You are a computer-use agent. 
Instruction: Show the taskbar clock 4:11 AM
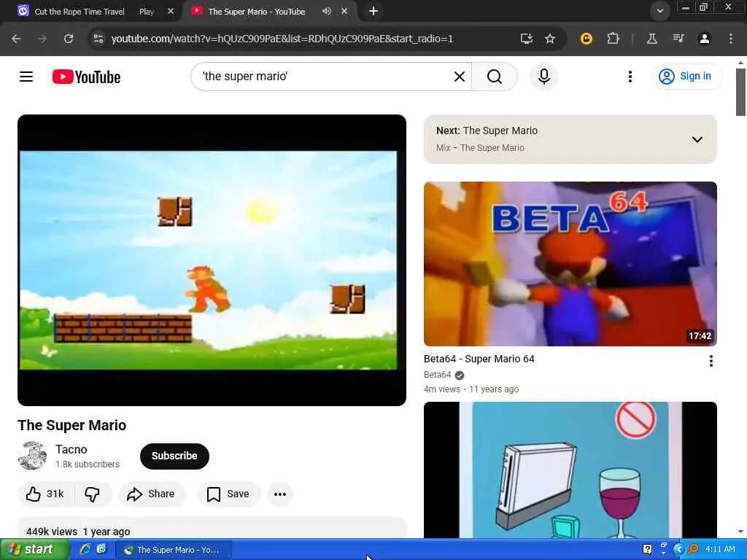720,550
